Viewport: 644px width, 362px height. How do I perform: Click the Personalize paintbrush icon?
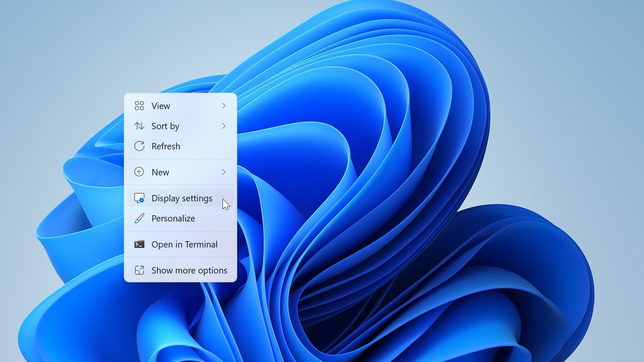(x=139, y=219)
